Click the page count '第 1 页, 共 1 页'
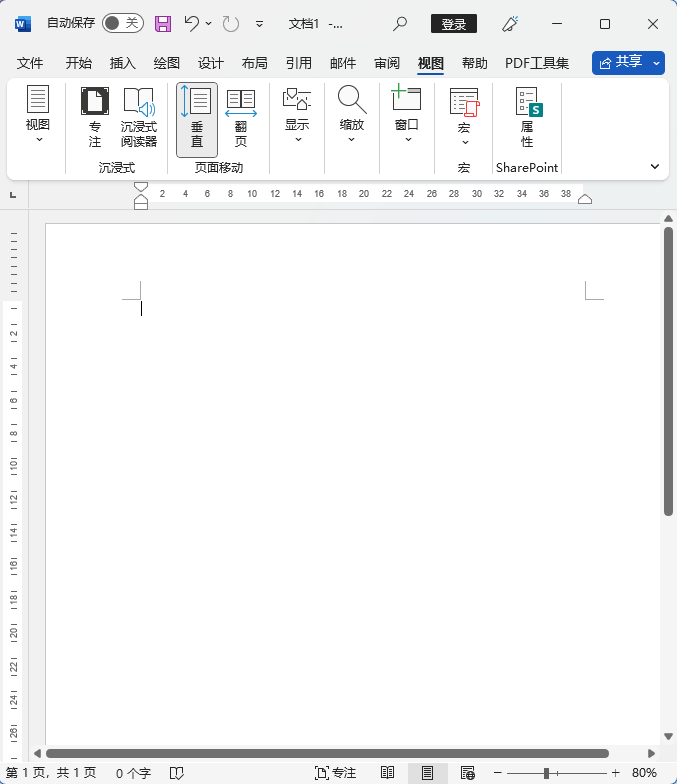This screenshot has height=784, width=677. [51, 773]
